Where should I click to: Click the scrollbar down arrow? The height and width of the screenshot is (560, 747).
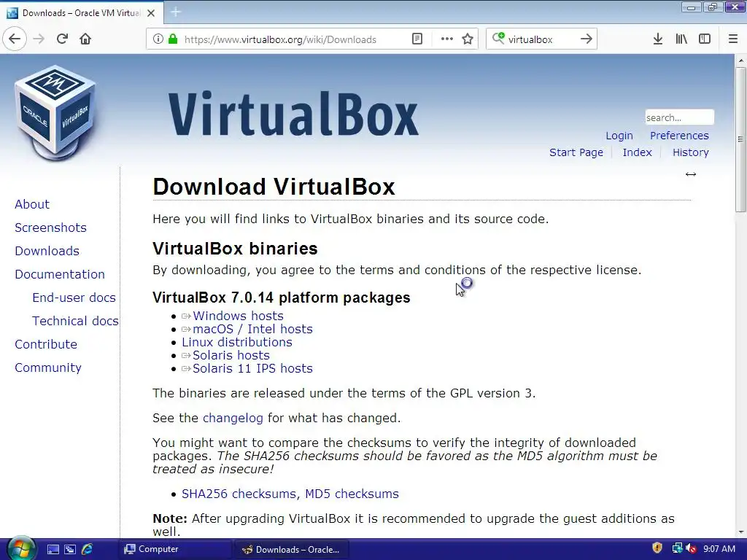point(740,532)
